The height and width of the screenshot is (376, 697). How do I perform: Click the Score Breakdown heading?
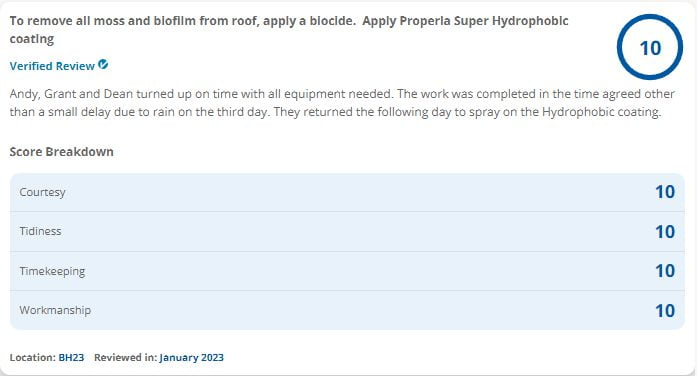click(62, 152)
